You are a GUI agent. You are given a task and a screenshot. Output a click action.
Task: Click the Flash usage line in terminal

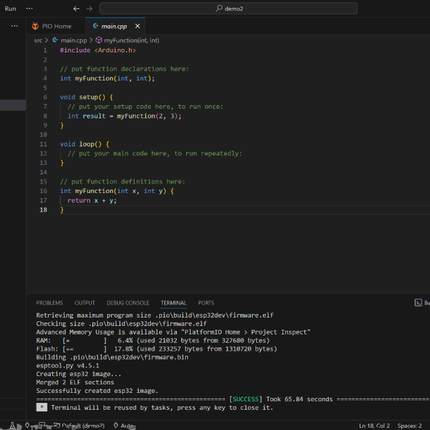coord(156,349)
